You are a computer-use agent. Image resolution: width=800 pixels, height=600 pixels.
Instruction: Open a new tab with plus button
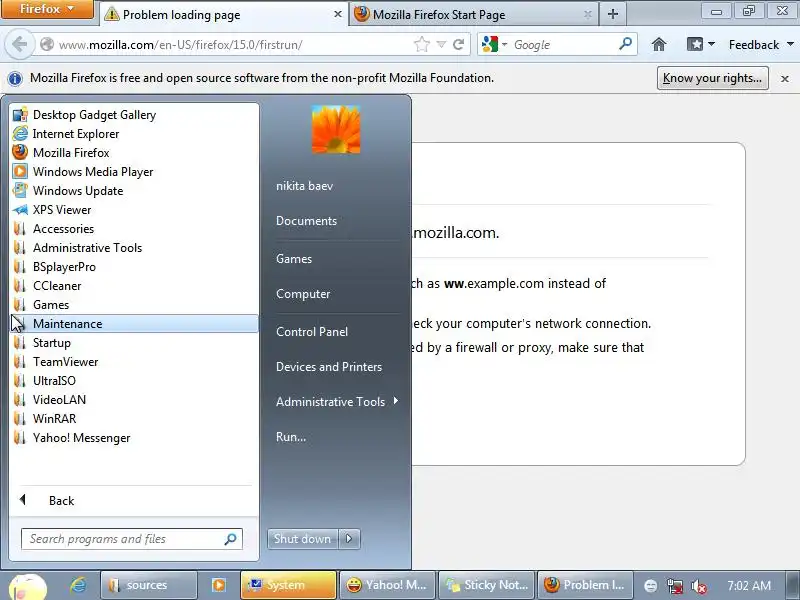pos(613,14)
